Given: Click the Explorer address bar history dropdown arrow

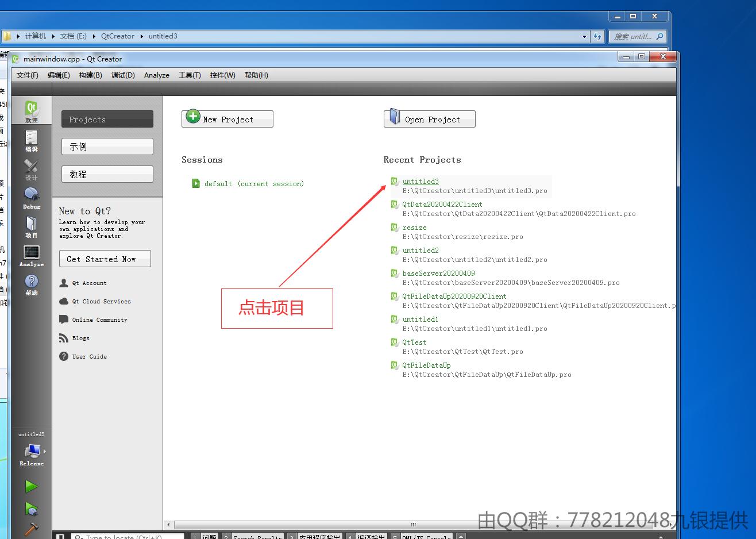Looking at the screenshot, I should tap(585, 36).
